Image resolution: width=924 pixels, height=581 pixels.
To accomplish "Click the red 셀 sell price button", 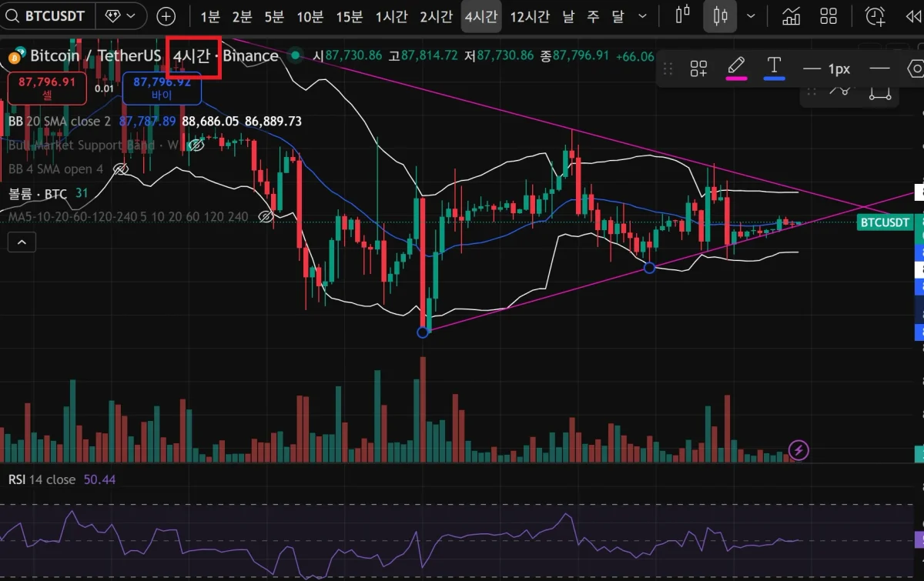I will click(47, 88).
